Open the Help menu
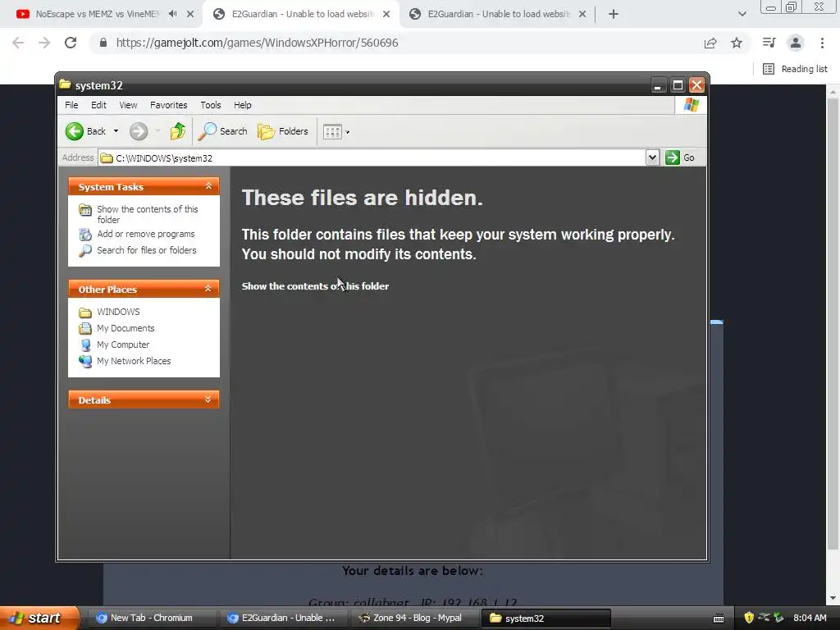Viewport: 840px width, 630px height. 242,105
